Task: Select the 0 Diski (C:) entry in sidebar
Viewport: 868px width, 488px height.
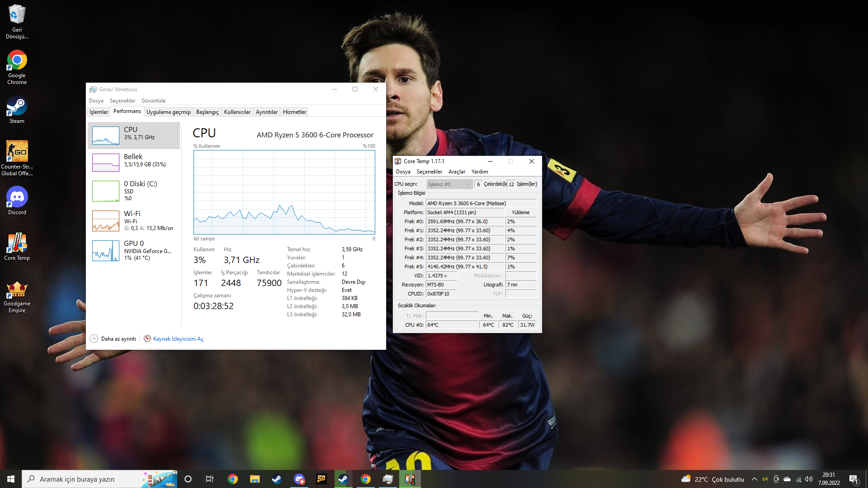Action: coord(134,191)
